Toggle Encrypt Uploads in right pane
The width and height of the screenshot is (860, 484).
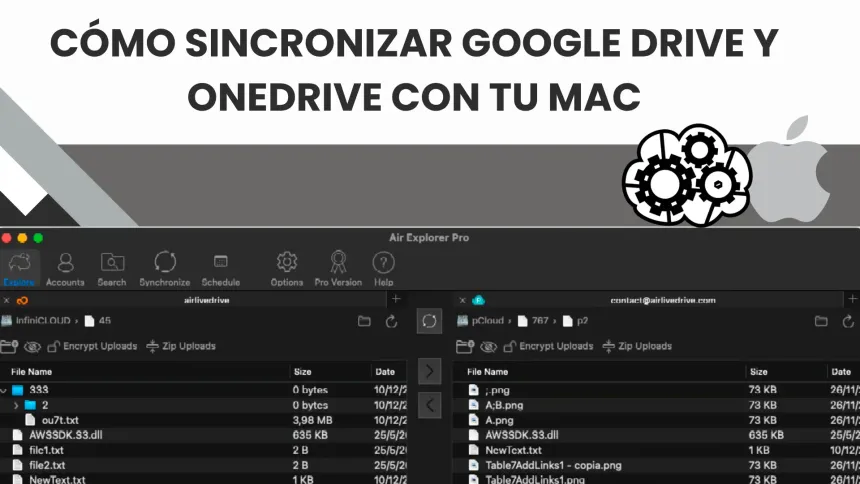pyautogui.click(x=548, y=346)
